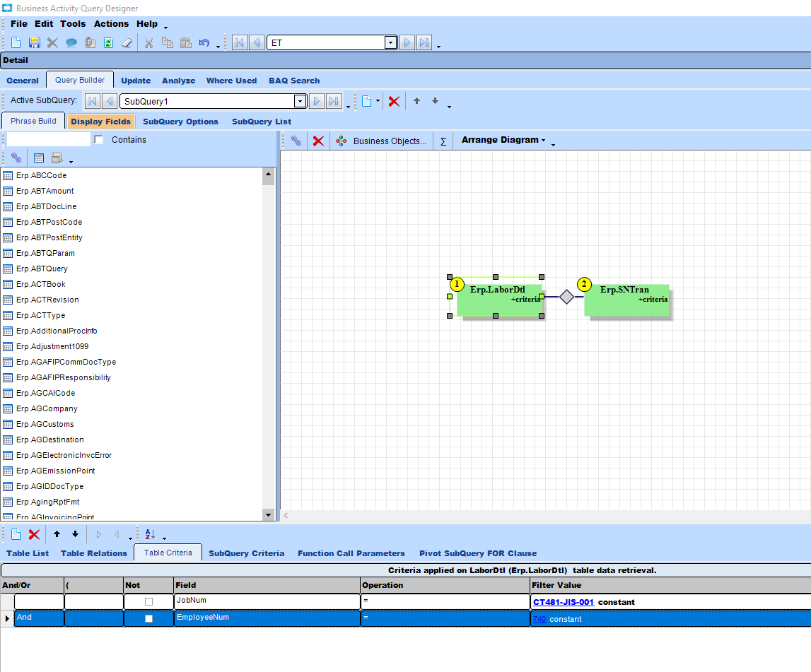Expand the SubQuery1 dropdown list
This screenshot has width=811, height=672.
[x=300, y=101]
